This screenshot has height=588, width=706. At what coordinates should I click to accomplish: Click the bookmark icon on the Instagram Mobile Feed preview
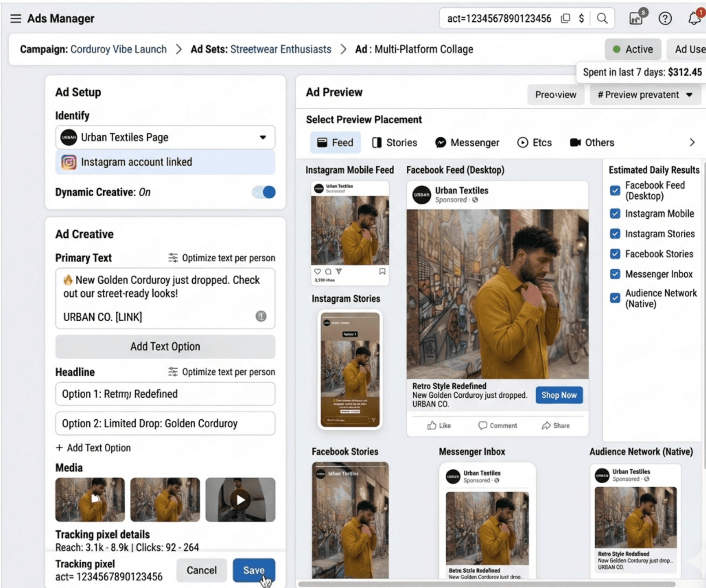(x=382, y=272)
